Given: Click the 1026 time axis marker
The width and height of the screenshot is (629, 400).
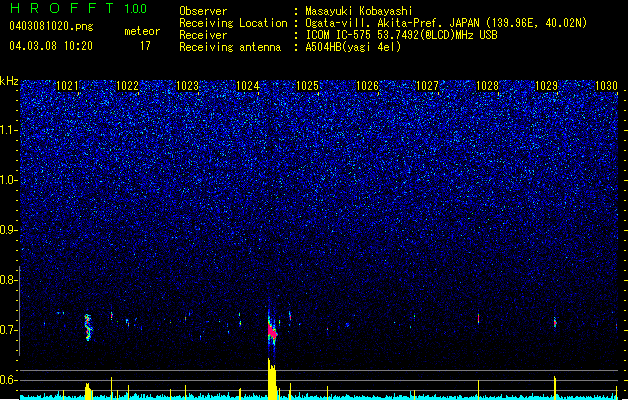Looking at the screenshot, I should click(x=367, y=86).
